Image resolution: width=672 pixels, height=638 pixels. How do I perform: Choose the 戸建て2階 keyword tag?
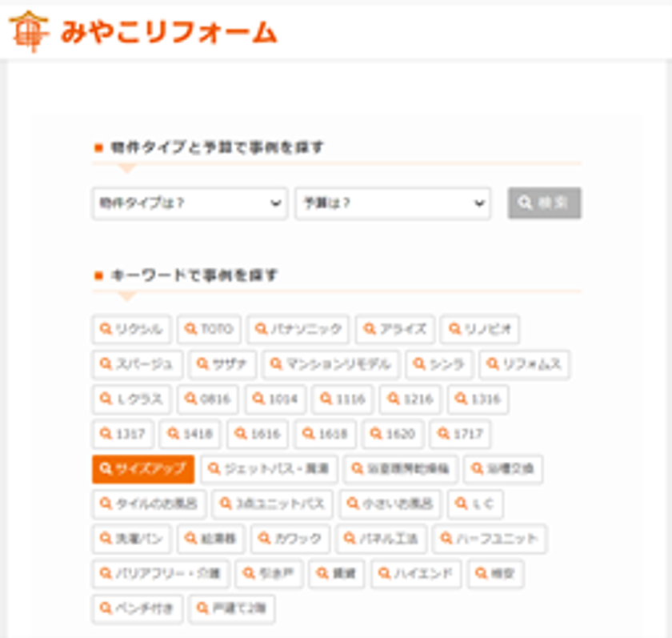click(x=231, y=608)
